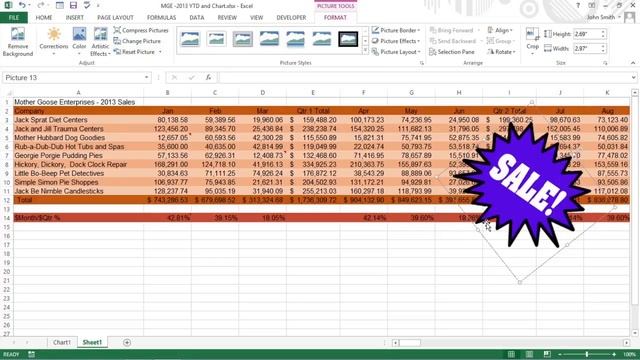Click in the formula bar

pyautogui.click(x=424, y=78)
